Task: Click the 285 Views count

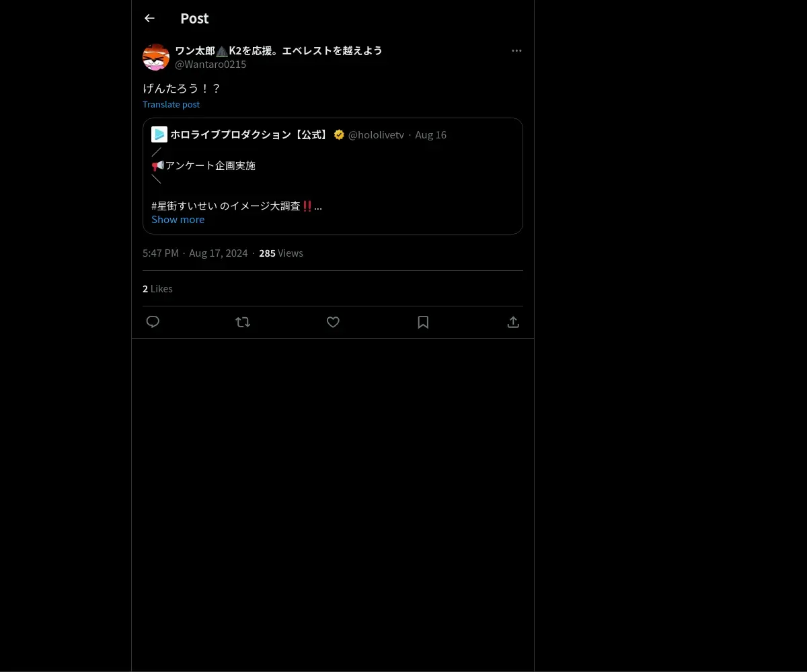Action: coord(281,253)
